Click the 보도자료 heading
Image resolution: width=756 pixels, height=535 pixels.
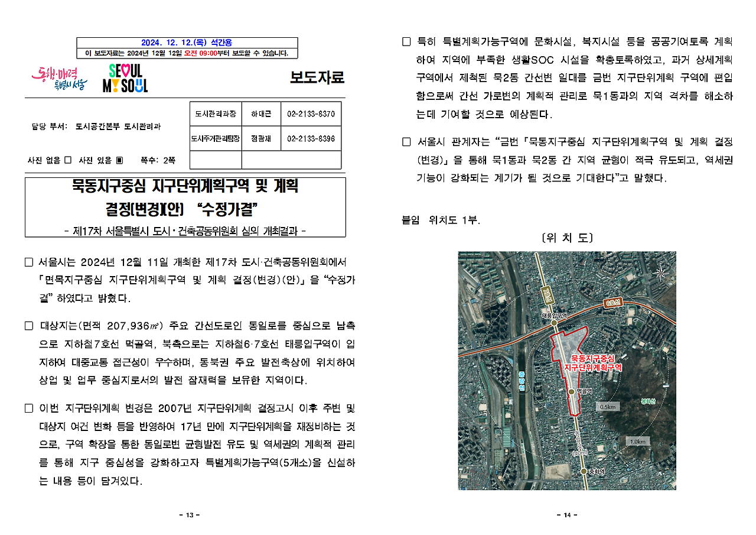317,77
